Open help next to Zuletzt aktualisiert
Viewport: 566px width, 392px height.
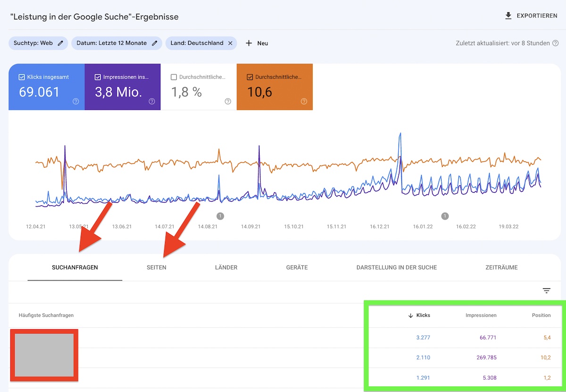click(x=555, y=43)
